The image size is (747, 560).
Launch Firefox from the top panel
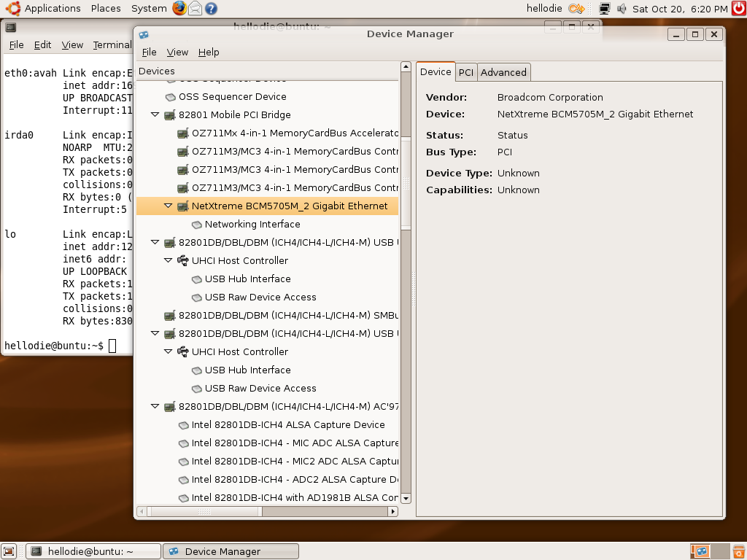tap(179, 9)
